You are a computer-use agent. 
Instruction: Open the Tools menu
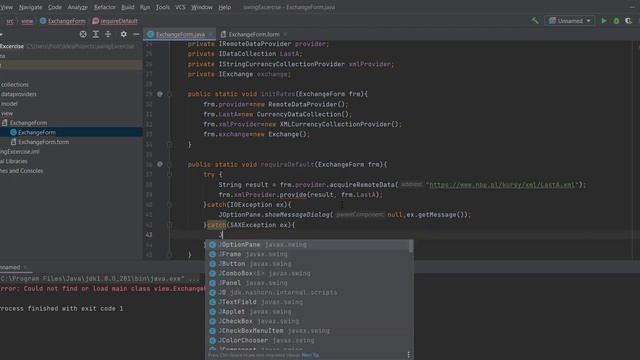click(x=162, y=7)
